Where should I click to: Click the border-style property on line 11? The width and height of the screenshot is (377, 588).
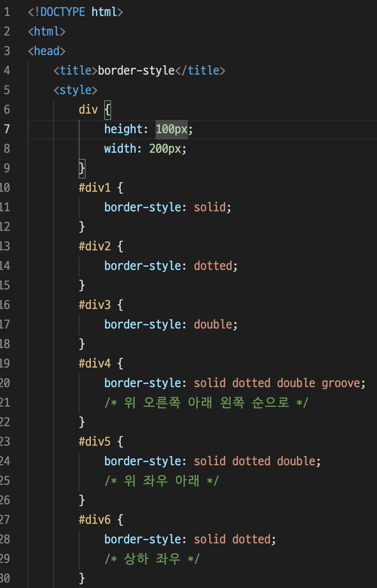tap(143, 207)
